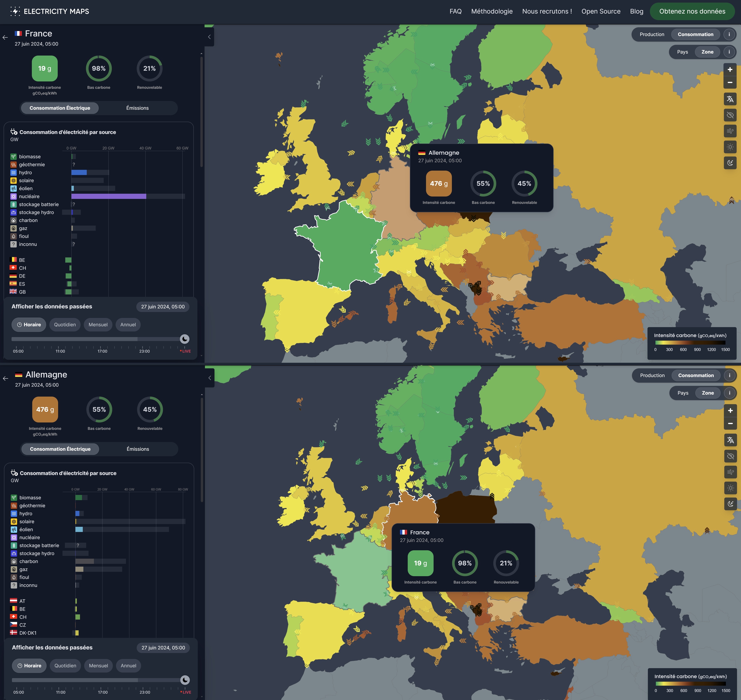Open the Émissions tab in France panel
The width and height of the screenshot is (741, 700).
click(x=137, y=108)
